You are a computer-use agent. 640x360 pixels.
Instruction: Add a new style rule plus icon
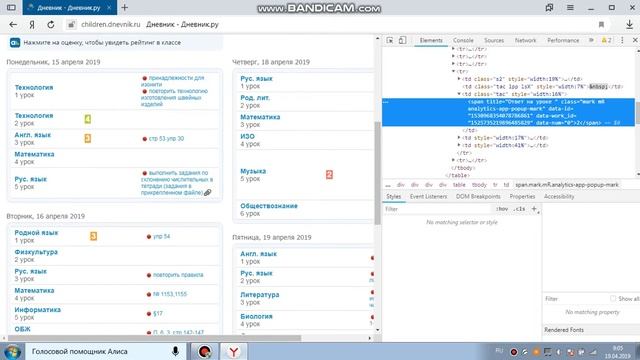pyautogui.click(x=534, y=209)
